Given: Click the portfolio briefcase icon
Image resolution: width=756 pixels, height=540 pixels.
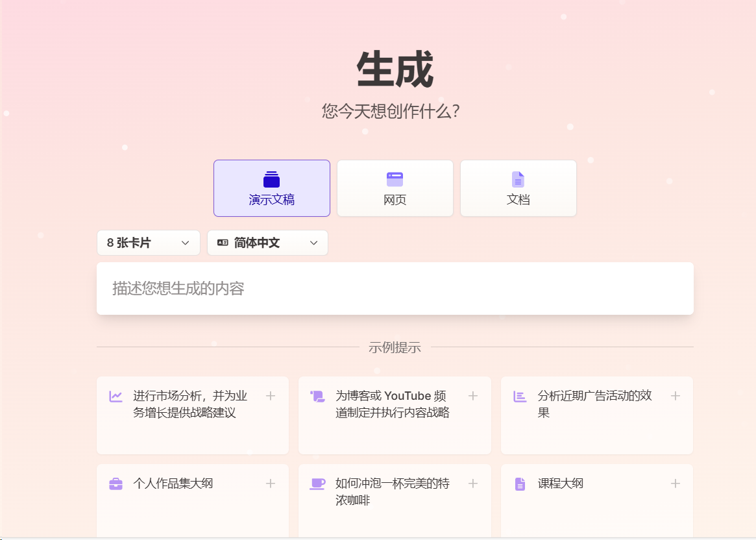Looking at the screenshot, I should pyautogui.click(x=116, y=483).
